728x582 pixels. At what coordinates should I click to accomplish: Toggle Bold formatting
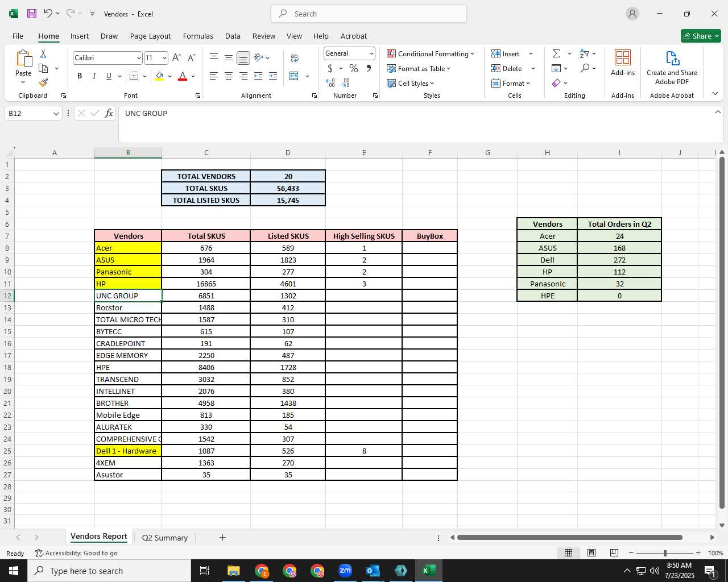(80, 76)
